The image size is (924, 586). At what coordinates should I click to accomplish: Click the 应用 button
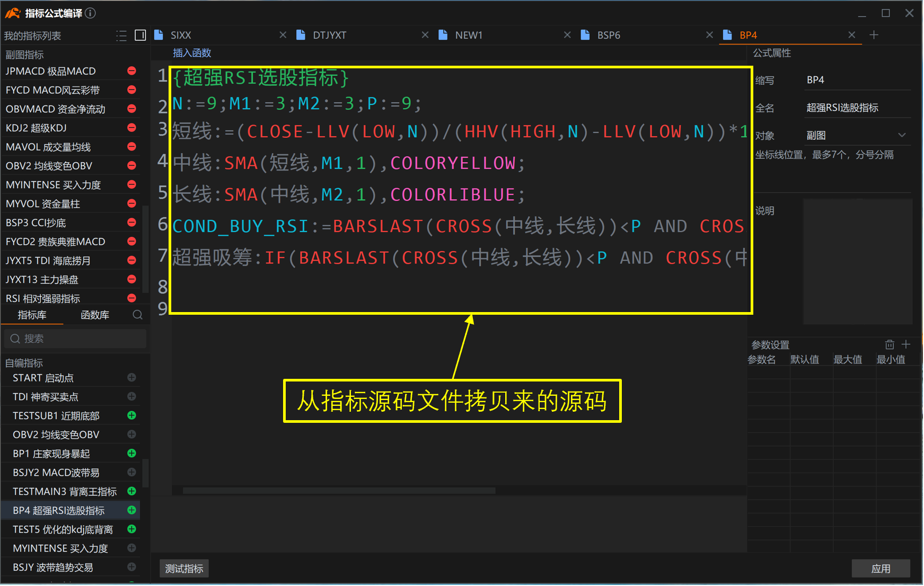coord(881,569)
